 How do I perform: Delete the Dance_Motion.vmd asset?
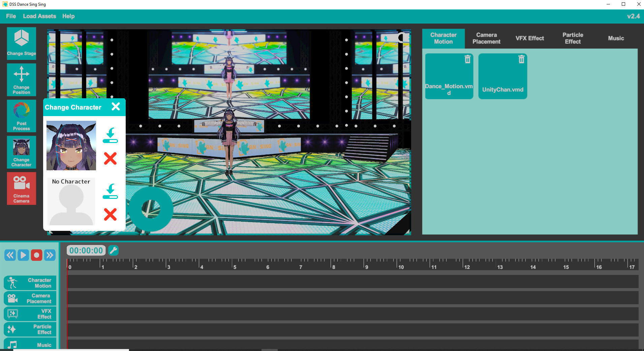tap(467, 59)
